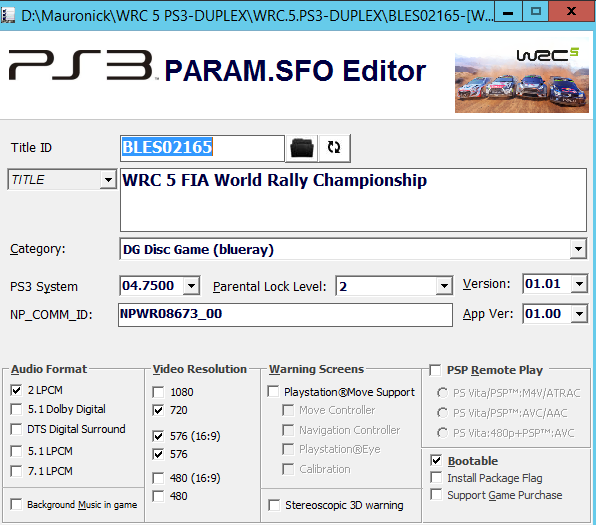Click the Version: label
The image size is (596, 525).
tap(487, 284)
